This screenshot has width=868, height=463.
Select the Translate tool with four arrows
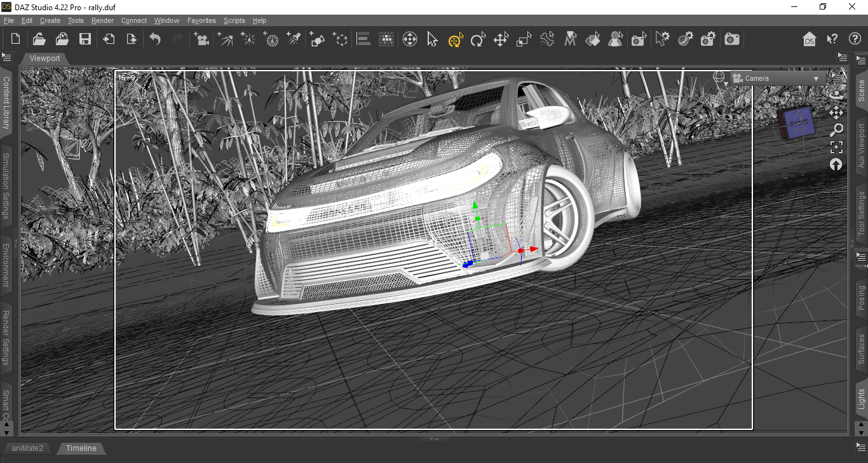[501, 40]
